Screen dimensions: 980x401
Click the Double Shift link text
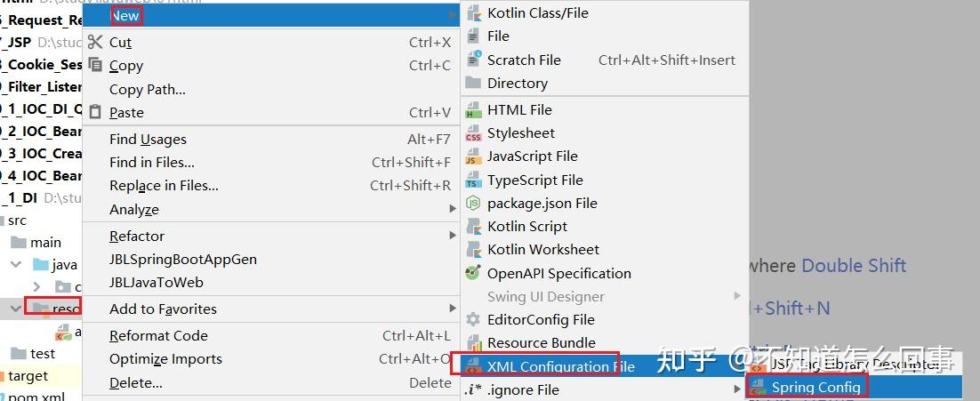click(x=853, y=266)
